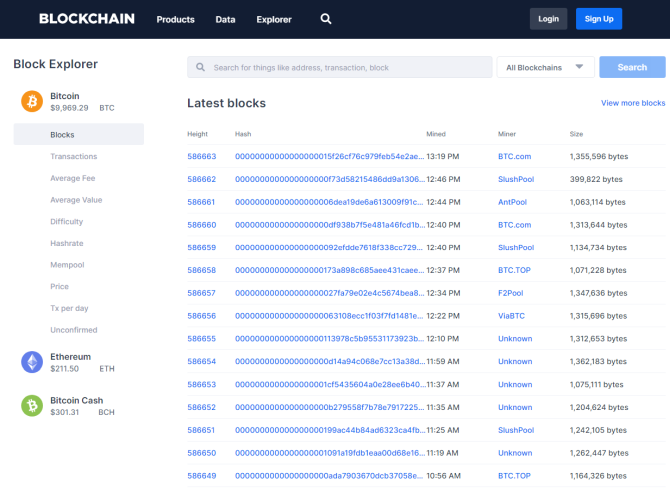Click the Ethereum name in sidebar
670x492 pixels.
tap(71, 357)
